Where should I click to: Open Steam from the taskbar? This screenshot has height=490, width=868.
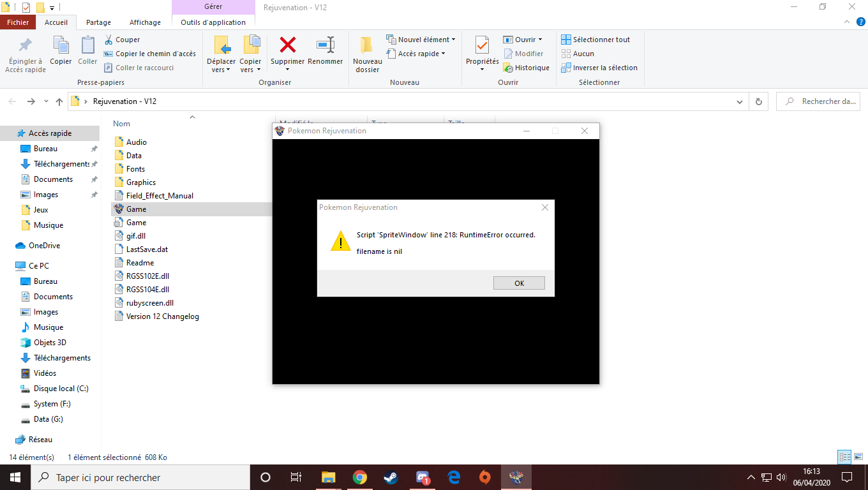click(x=391, y=477)
